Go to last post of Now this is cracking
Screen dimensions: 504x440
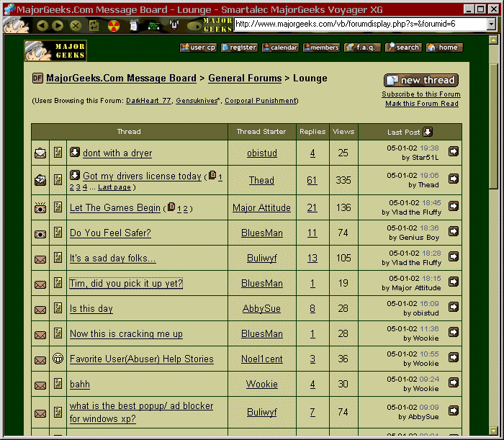pos(454,332)
